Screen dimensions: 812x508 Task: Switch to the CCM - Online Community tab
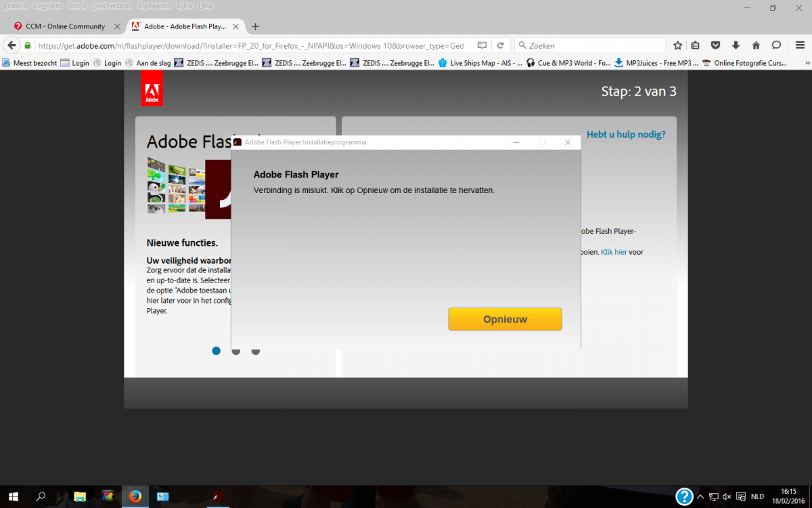65,26
